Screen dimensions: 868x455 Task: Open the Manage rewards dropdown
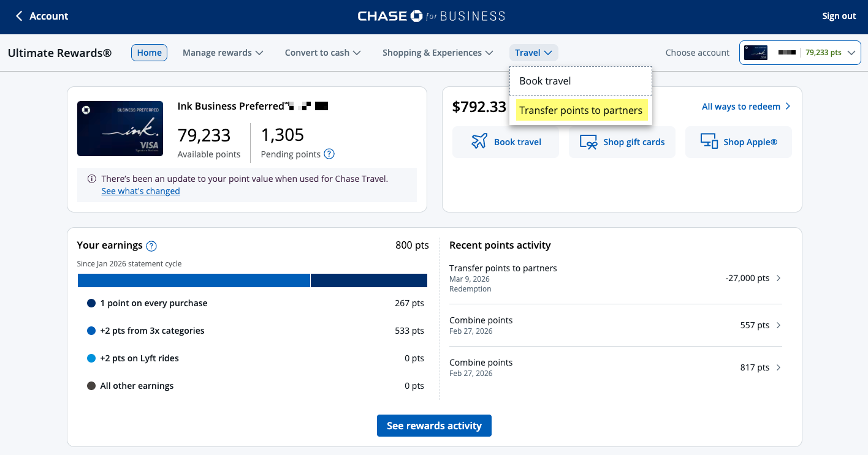click(223, 53)
